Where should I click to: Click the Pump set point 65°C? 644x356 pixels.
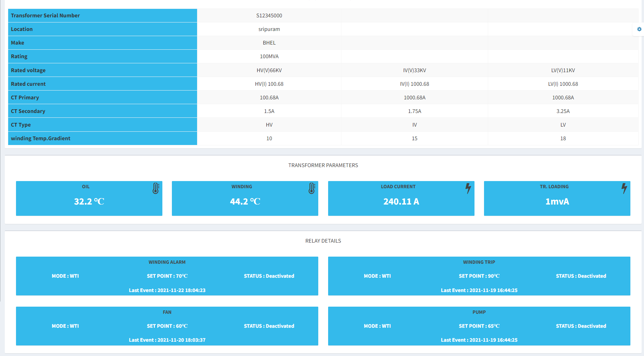(x=479, y=326)
